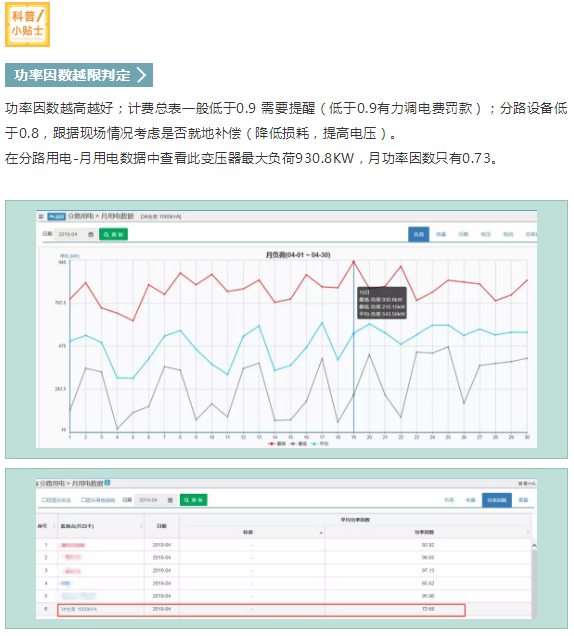Select the 负荷 tab in chart panel
The image size is (574, 636).
tap(418, 234)
